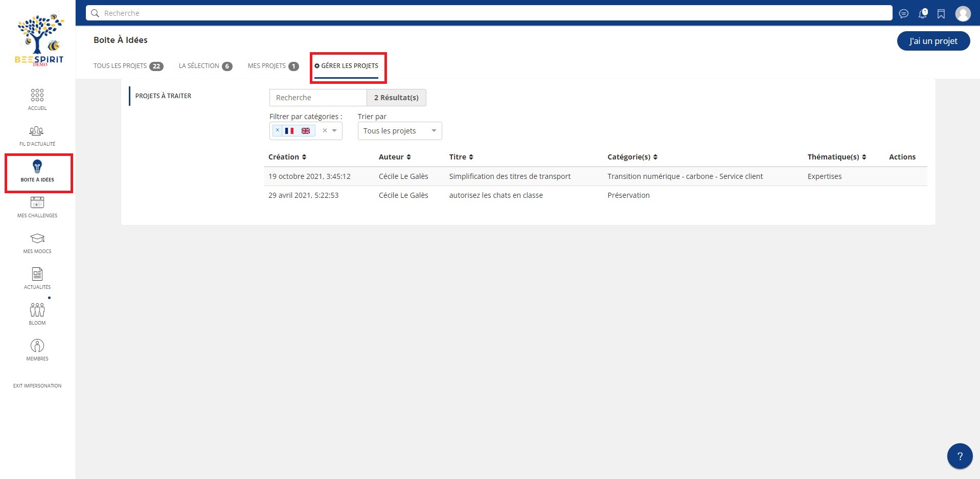Click category Transition numérique - carbone - Service client
Image resolution: width=980 pixels, height=479 pixels.
tap(685, 176)
